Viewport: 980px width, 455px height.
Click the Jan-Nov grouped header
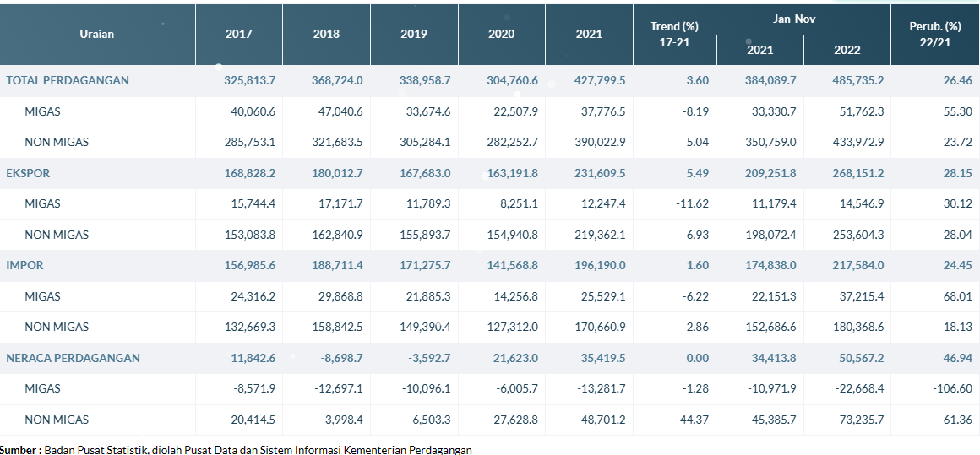click(803, 18)
